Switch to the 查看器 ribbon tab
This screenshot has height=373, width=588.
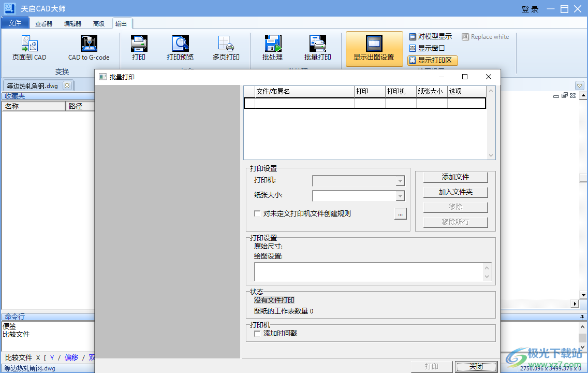pyautogui.click(x=44, y=24)
